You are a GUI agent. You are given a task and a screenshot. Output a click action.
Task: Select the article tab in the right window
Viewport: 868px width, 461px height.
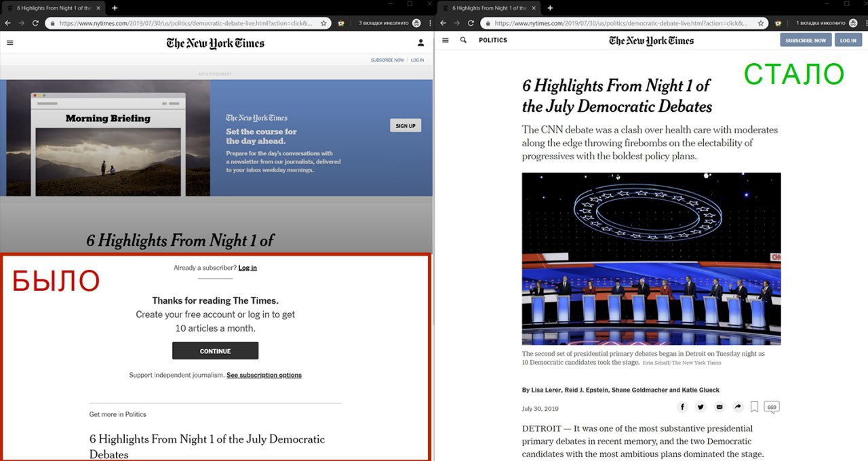(x=488, y=8)
